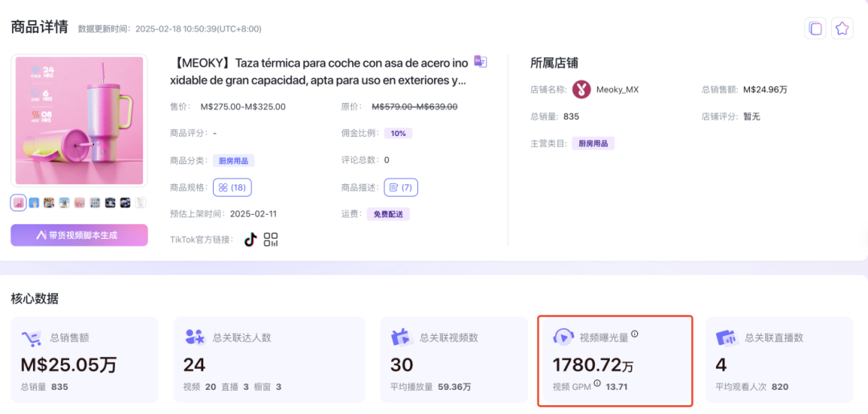Viewport: 868px width, 414px height.
Task: Select the last product thumbnail
Action: pos(141,203)
